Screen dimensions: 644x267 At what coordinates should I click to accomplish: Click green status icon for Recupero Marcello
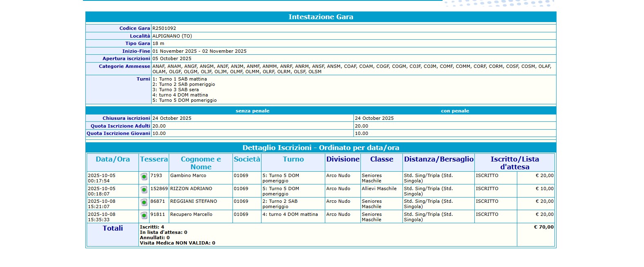point(144,215)
